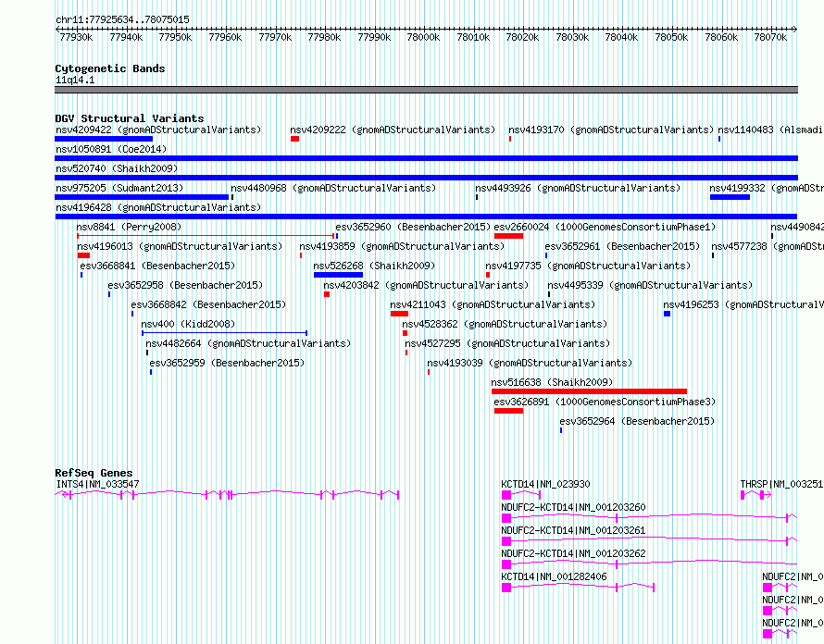Click the nsv4193039 variant label
Screen dimensions: 824x644
tap(530, 363)
